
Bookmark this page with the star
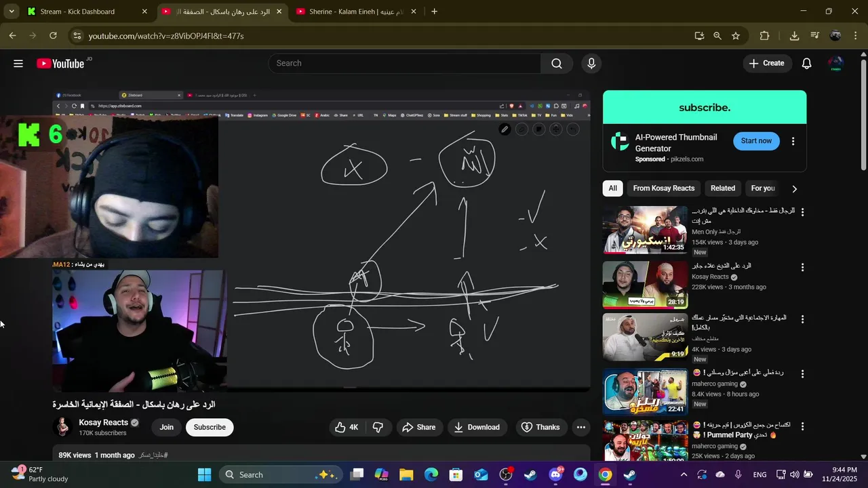coord(736,35)
